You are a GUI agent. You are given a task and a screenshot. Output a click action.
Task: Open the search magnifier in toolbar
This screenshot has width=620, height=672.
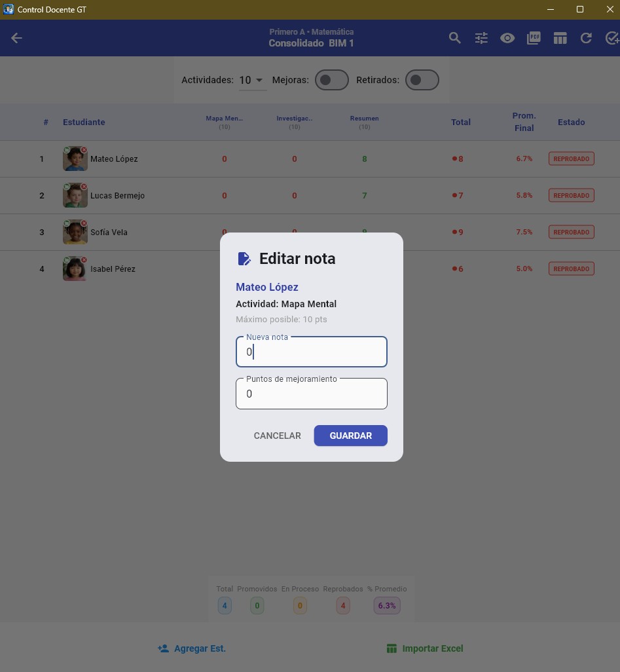point(454,38)
